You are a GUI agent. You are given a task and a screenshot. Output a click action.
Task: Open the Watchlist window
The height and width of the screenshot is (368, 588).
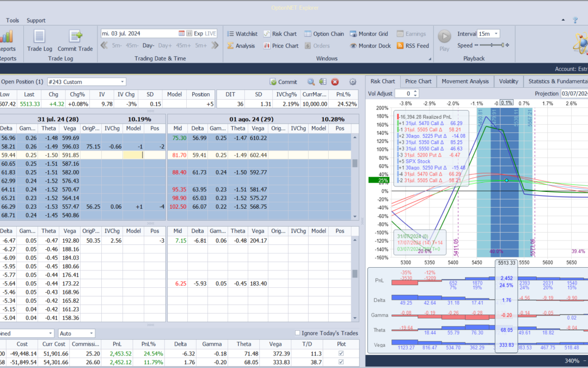[x=242, y=34]
